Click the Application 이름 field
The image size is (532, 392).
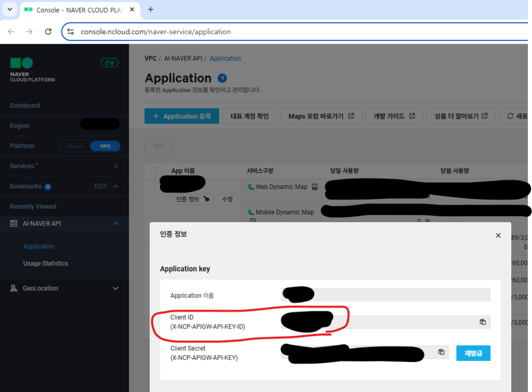click(x=386, y=295)
